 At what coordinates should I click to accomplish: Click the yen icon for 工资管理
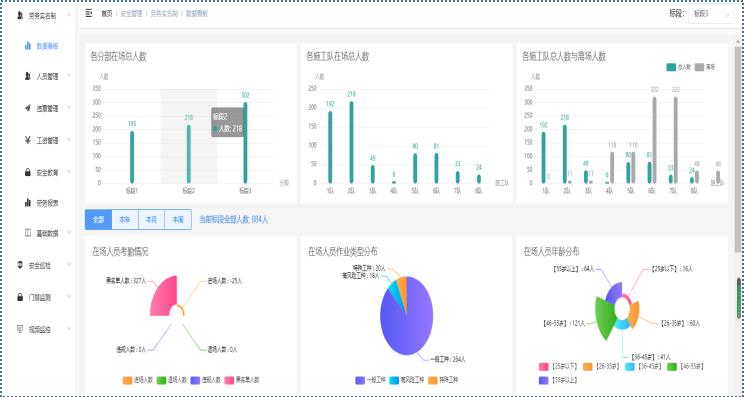click(x=28, y=140)
